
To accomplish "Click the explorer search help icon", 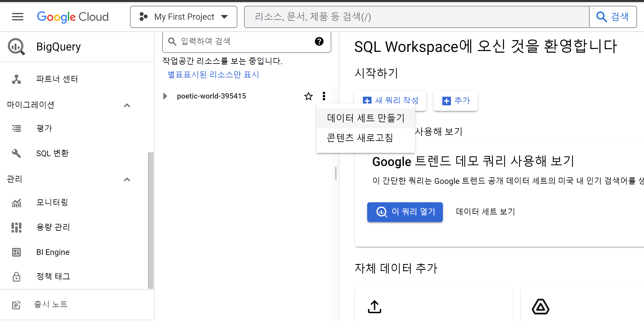I will [319, 41].
